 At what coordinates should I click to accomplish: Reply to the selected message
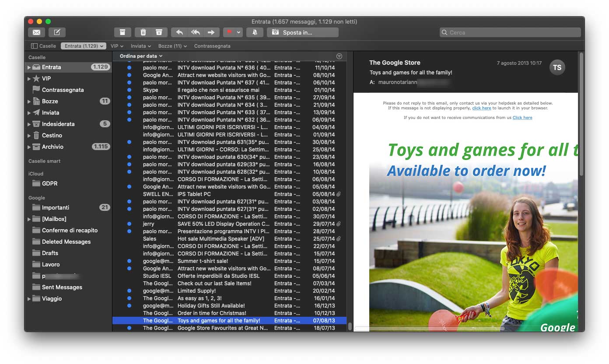[x=179, y=32]
